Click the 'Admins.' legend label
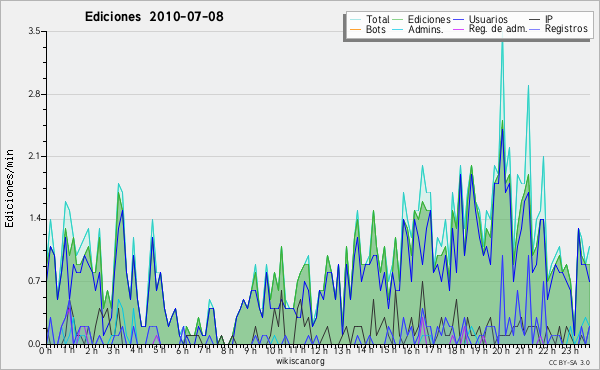 pyautogui.click(x=426, y=29)
